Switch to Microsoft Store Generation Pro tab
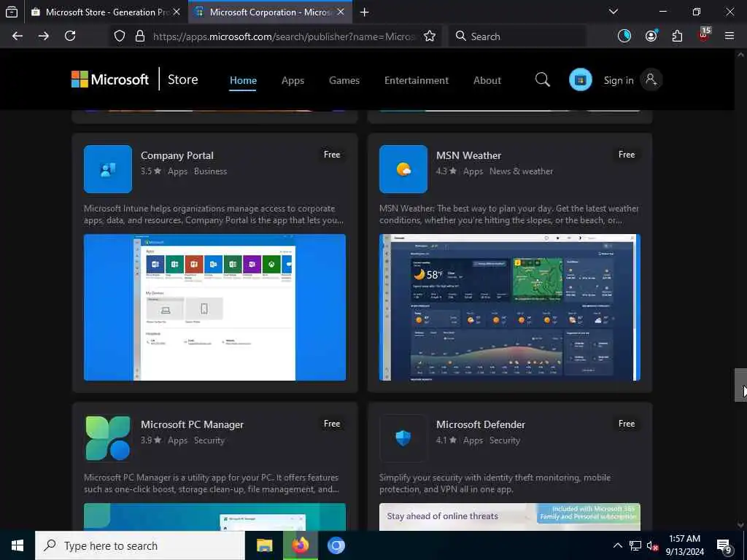The image size is (747, 560). [106, 12]
